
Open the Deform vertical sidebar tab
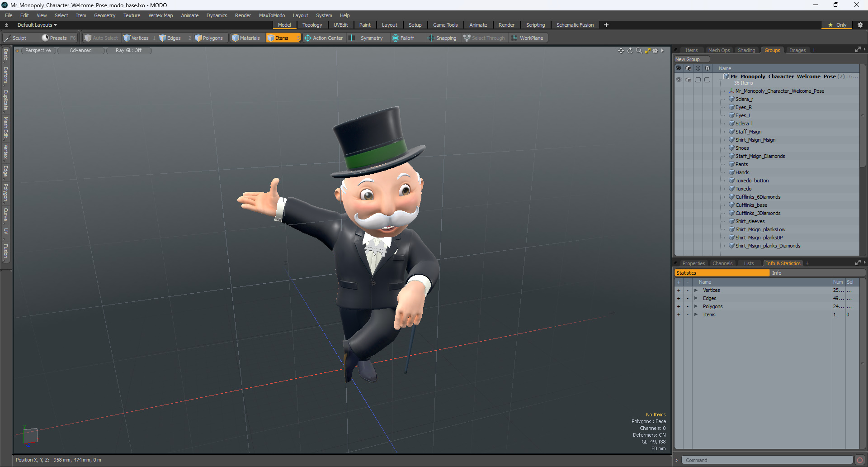point(5,75)
